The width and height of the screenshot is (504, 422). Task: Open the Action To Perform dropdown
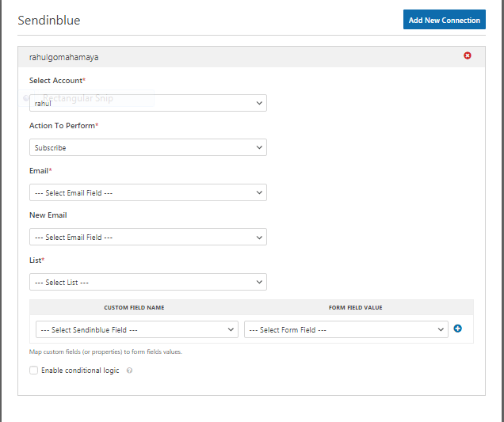pos(148,147)
